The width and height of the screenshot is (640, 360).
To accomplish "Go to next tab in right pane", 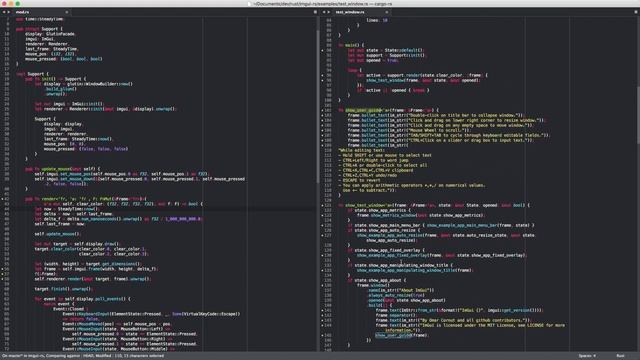I will click(x=329, y=12).
